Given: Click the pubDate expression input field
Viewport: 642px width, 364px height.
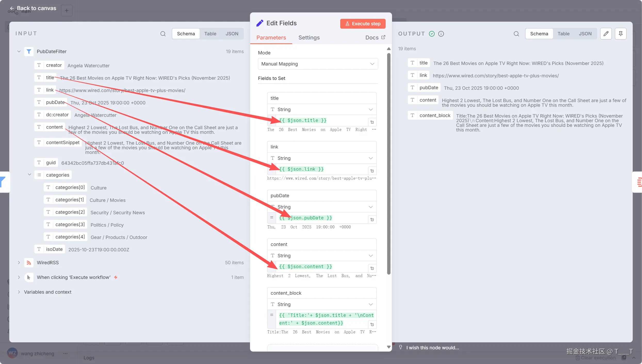Looking at the screenshot, I should click(322, 218).
